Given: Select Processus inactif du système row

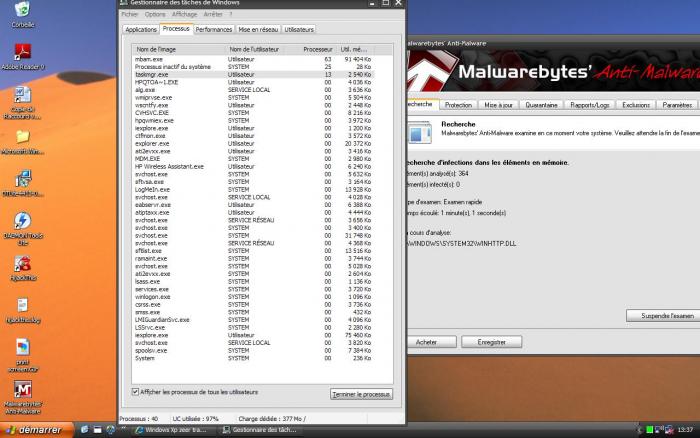Looking at the screenshot, I should 253,67.
